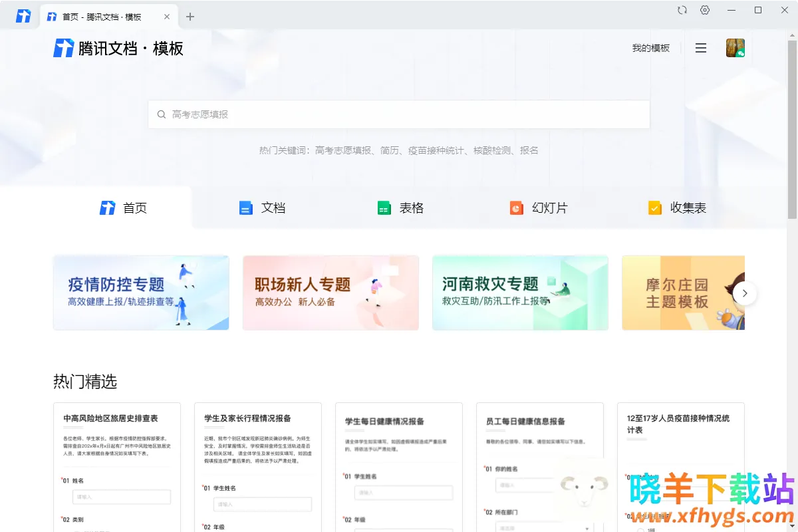Open settings via the hexagon gear icon
The image size is (798, 532).
(x=705, y=10)
